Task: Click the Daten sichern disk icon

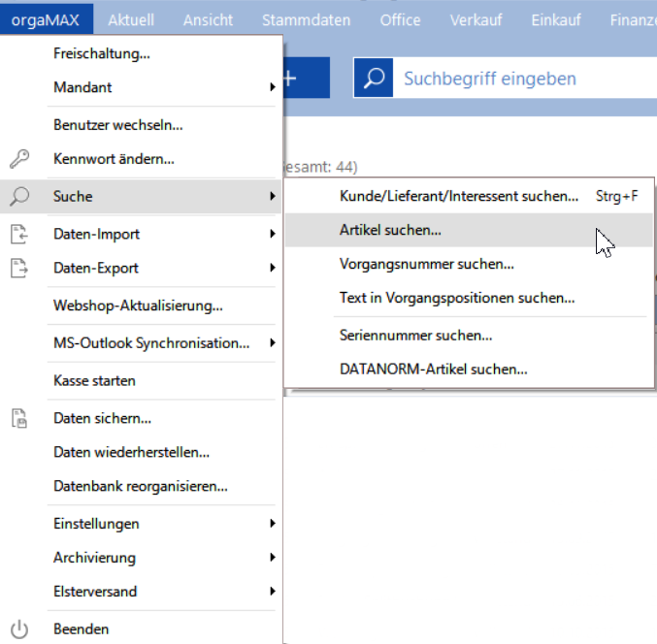Action: [x=19, y=418]
